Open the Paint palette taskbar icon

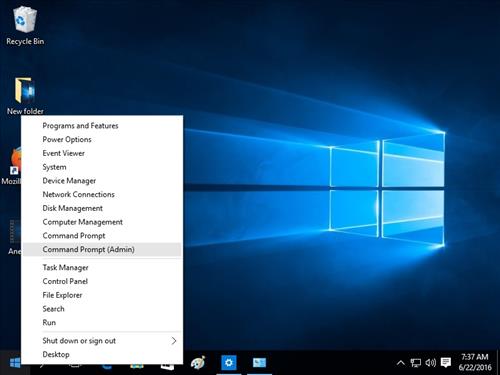point(198,363)
